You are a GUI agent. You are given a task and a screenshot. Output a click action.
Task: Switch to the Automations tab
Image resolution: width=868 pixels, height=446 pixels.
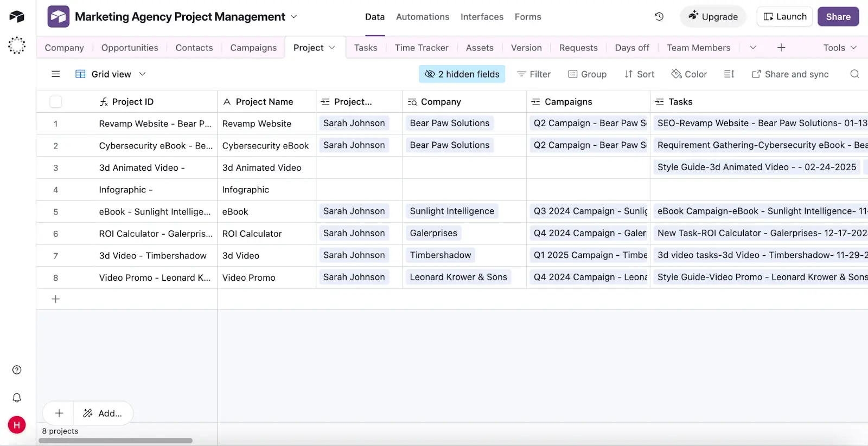tap(423, 17)
